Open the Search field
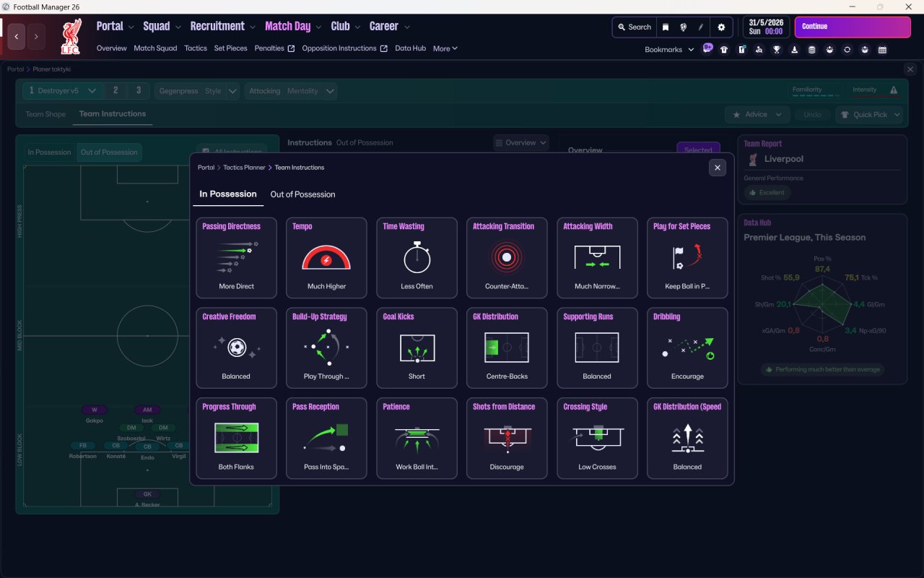924x578 pixels. (x=635, y=27)
